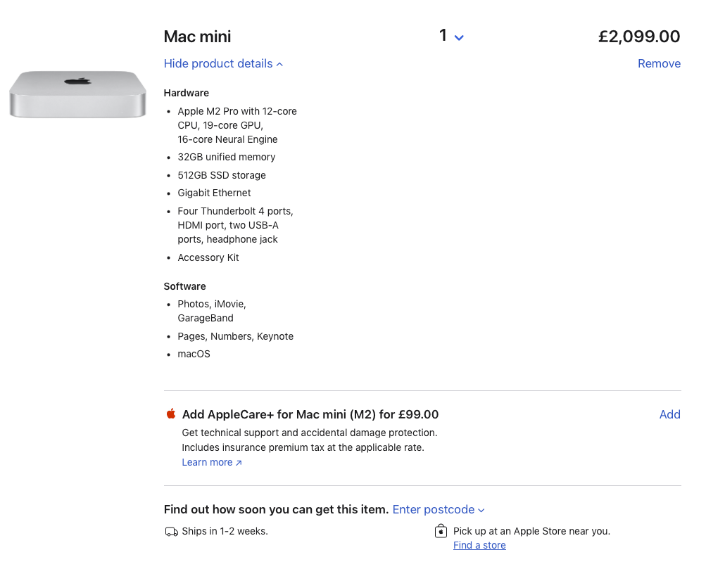The image size is (706, 588).
Task: Click the Pick up at an Apple Store text
Action: 531,531
